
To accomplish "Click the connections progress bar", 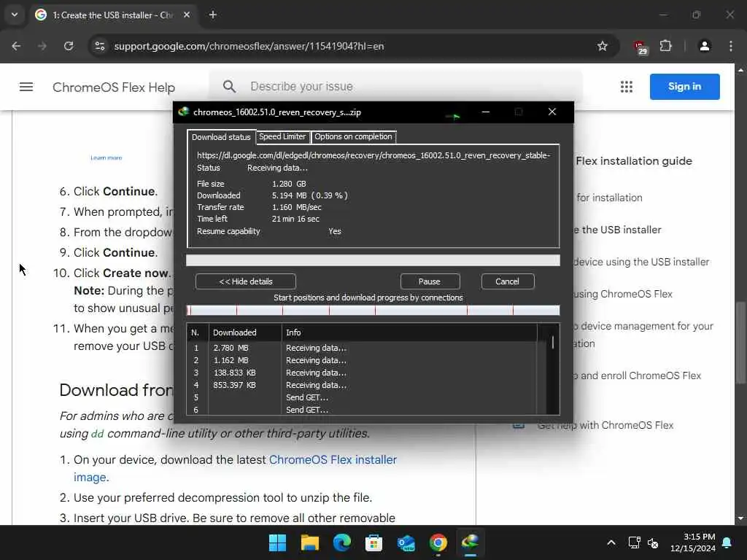I will coord(373,311).
